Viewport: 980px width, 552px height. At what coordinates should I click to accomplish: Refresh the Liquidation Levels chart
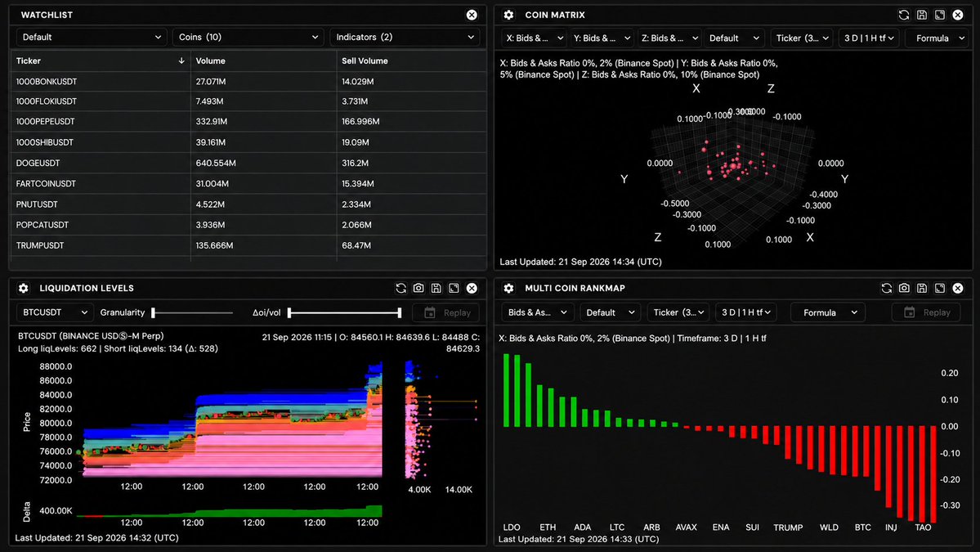pos(401,288)
